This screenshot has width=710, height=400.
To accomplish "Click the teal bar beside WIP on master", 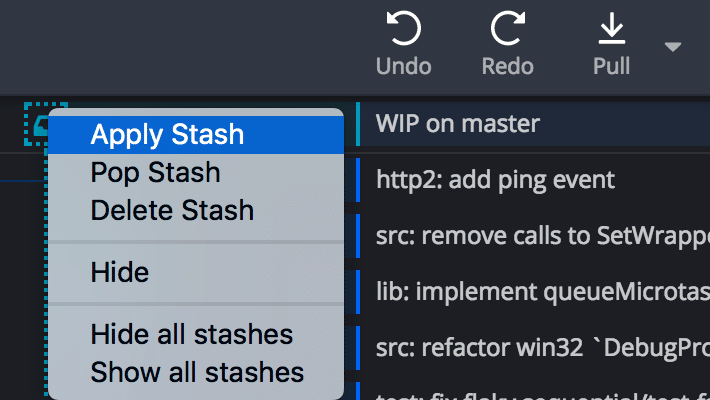I will point(358,124).
